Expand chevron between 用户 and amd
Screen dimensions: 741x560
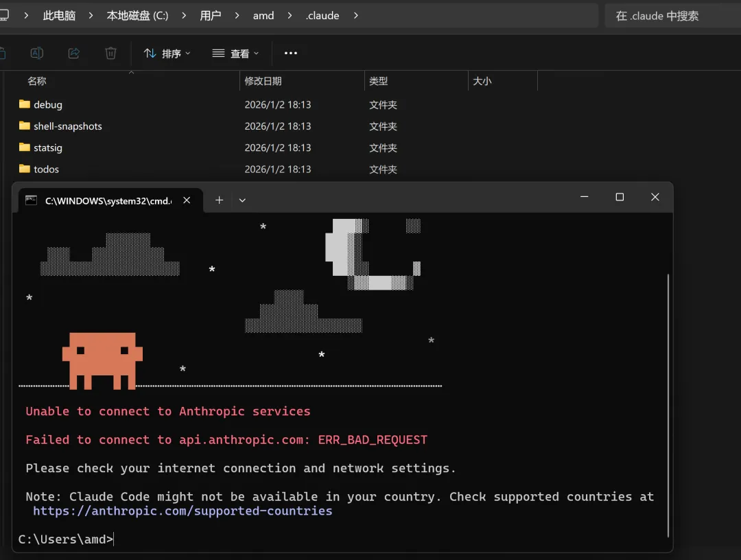[237, 16]
